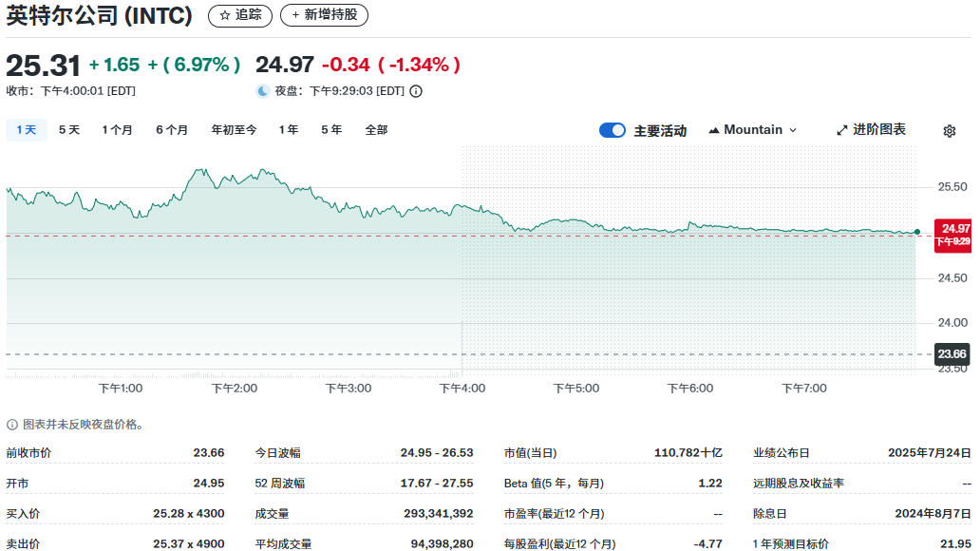980x551 pixels.
Task: Click the green end dot on chart line
Action: (917, 232)
